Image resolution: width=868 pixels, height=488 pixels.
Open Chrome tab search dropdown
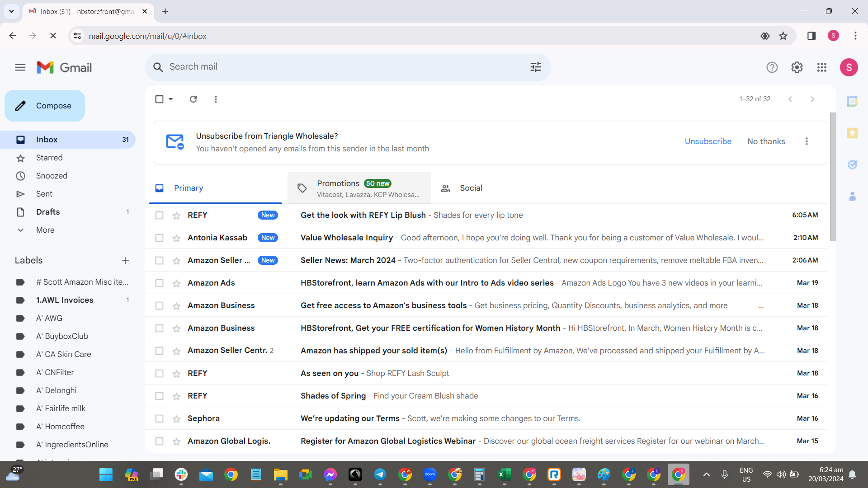[11, 11]
